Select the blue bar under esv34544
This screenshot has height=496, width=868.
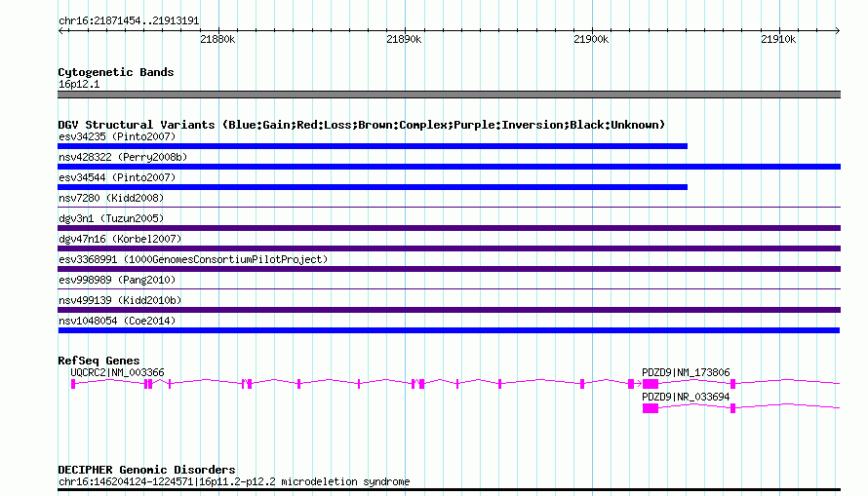click(x=373, y=187)
